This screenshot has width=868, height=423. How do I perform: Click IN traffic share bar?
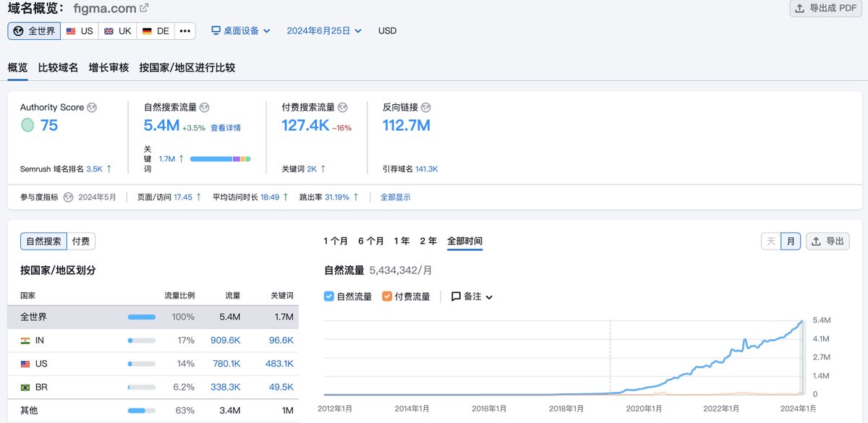142,340
